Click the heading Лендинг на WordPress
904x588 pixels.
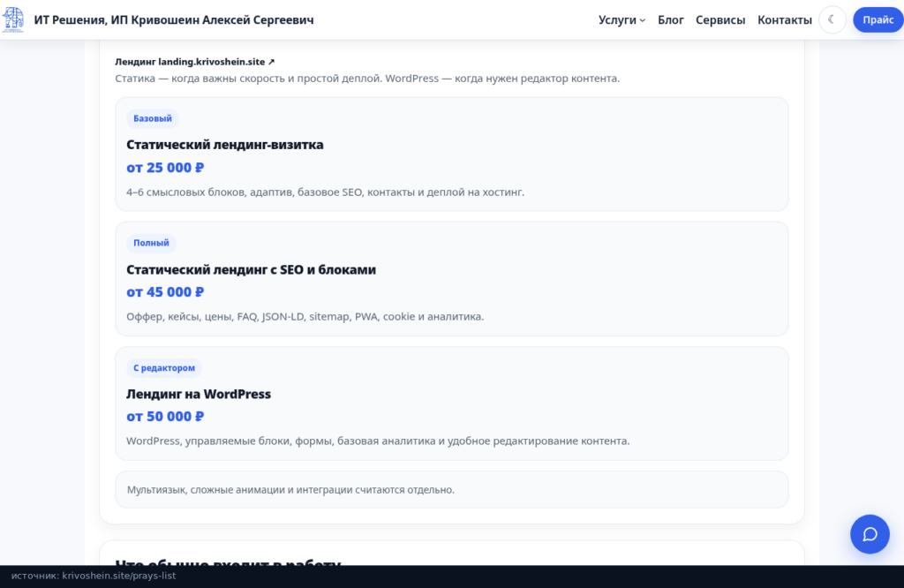tap(199, 395)
